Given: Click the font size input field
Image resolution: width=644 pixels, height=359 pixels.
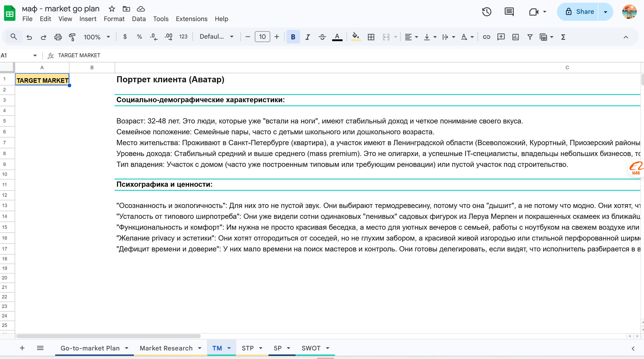Looking at the screenshot, I should [262, 37].
